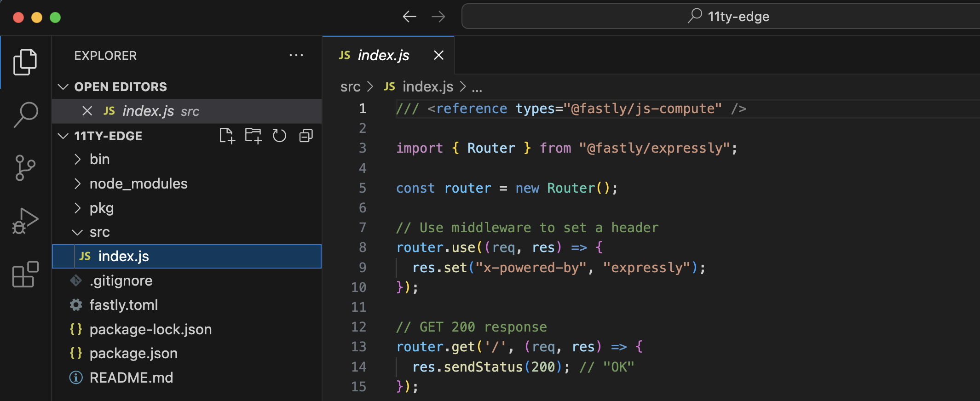
Task: Click the green fullscreen window button
Action: (x=55, y=17)
